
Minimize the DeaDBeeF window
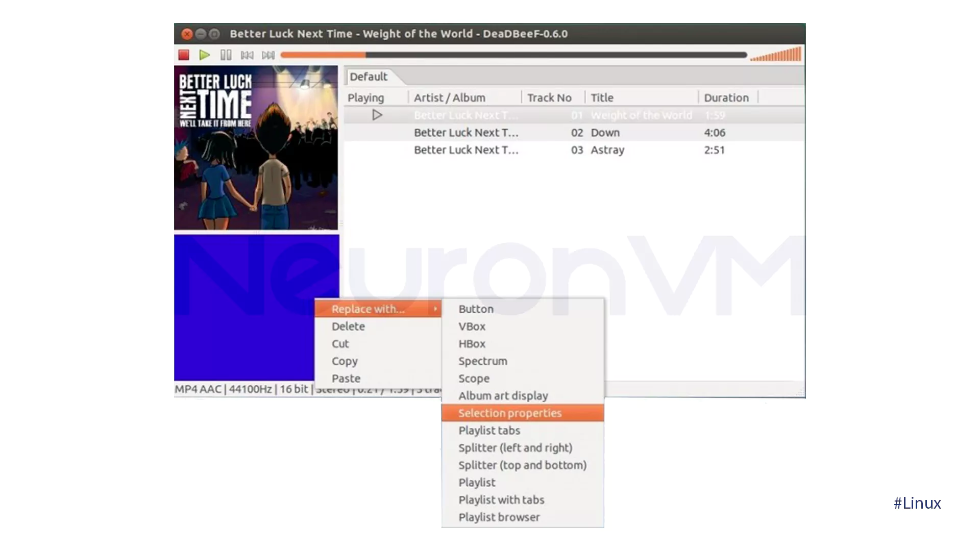[201, 34]
